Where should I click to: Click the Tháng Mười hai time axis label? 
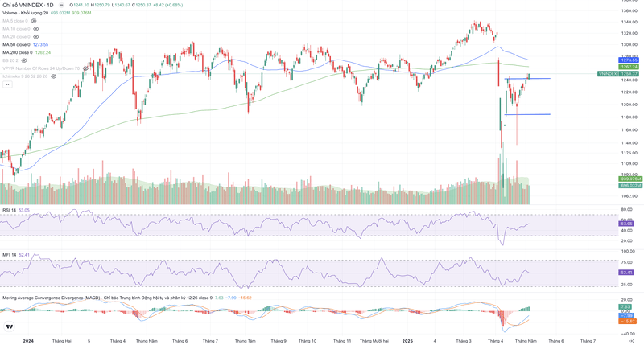click(374, 341)
